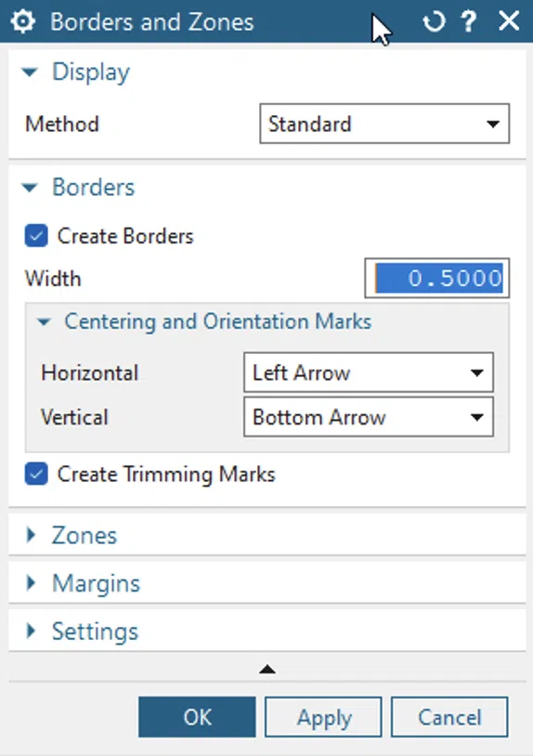This screenshot has width=533, height=756.
Task: Open the Horizontal Left Arrow dropdown
Action: (x=369, y=372)
